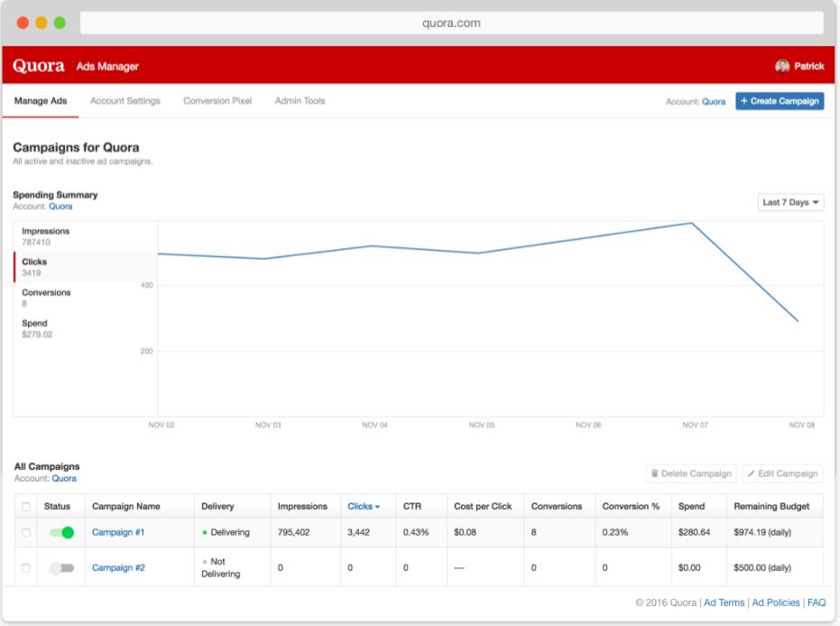Check the Campaign #2 row checkbox

pyautogui.click(x=25, y=567)
